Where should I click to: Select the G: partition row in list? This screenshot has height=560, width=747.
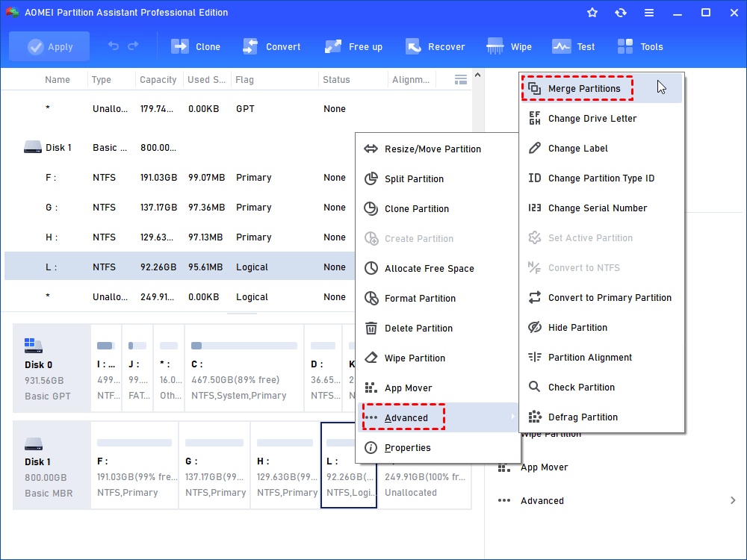180,207
